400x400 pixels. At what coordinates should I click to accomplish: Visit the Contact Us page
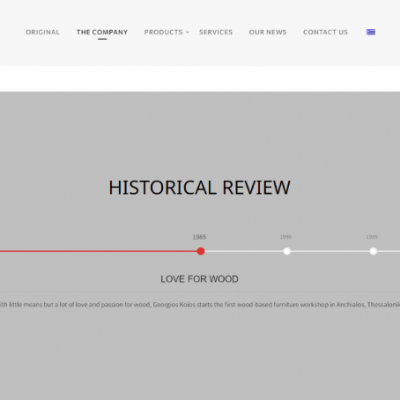(325, 32)
